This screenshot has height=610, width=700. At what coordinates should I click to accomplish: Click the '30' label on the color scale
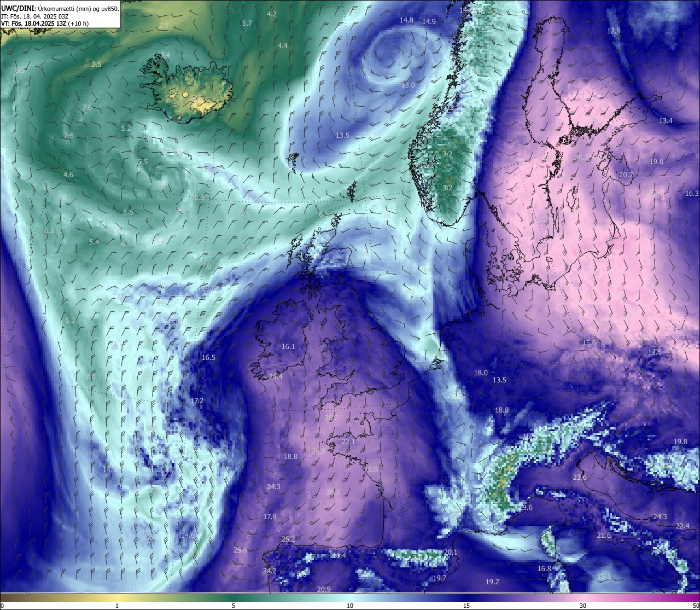tap(583, 606)
